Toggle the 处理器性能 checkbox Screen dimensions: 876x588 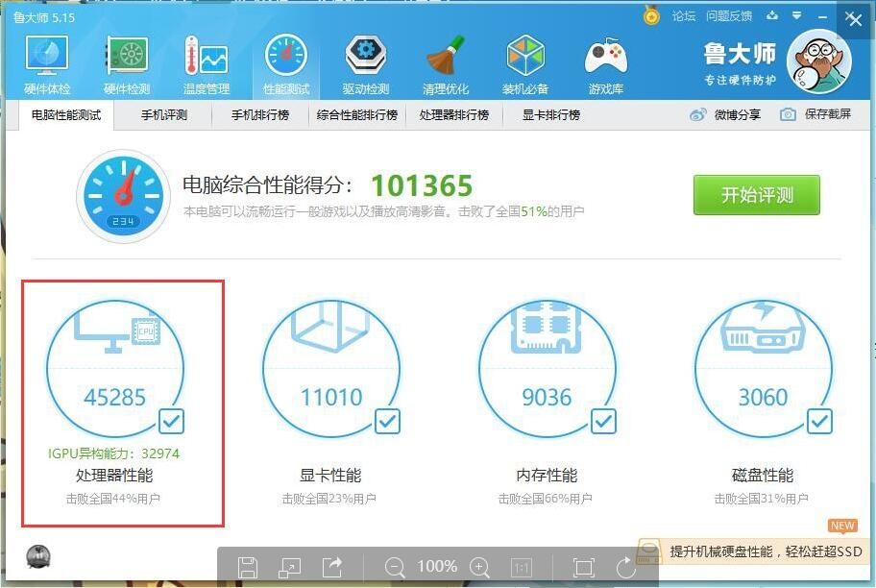click(x=171, y=422)
